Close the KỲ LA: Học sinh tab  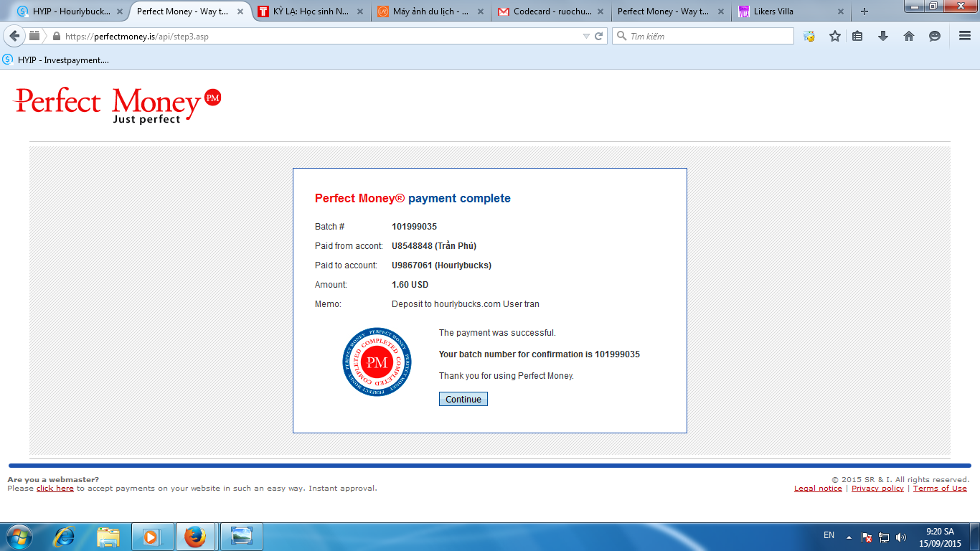click(359, 11)
